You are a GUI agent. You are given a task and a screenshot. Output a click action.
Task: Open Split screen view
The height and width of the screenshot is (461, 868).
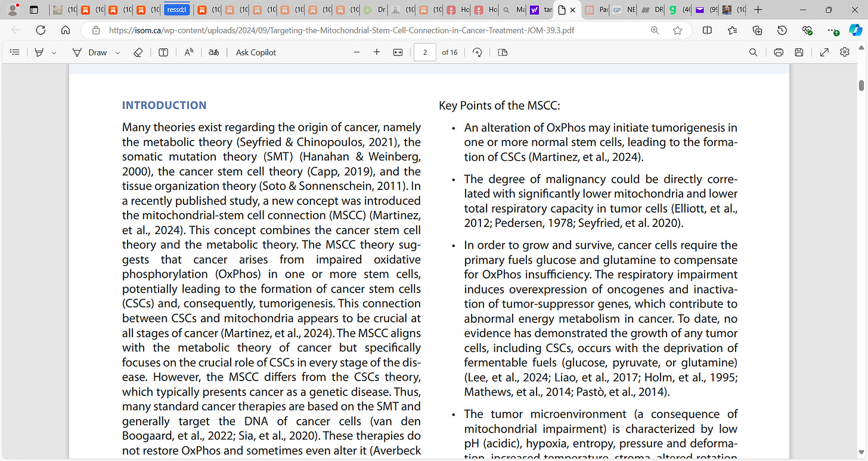[x=707, y=30]
